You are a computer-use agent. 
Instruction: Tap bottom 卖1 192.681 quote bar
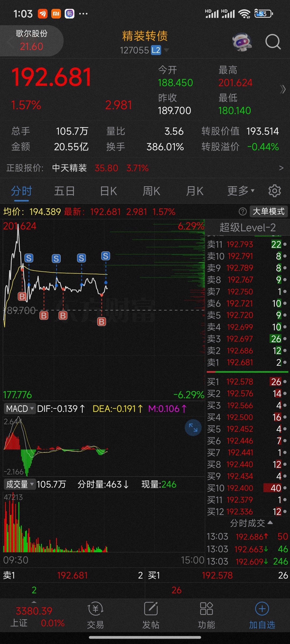73,575
